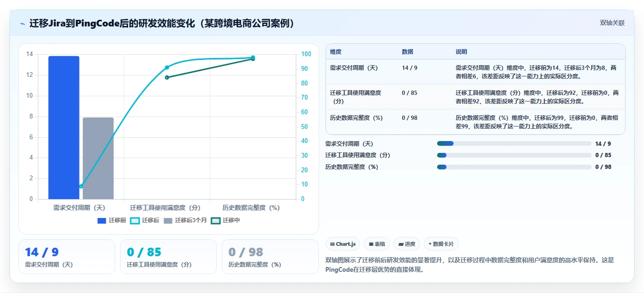
Task: Click the right axis value 50
Action: [x=304, y=126]
